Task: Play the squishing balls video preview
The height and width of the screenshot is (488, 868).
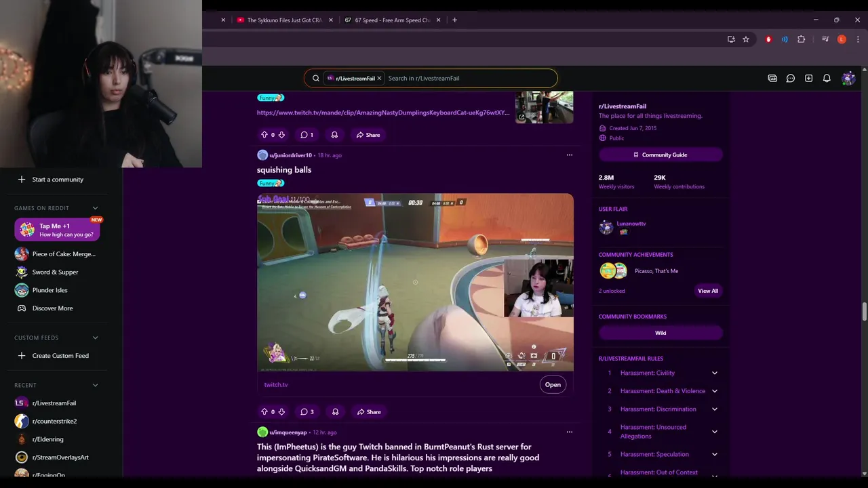Action: [415, 283]
